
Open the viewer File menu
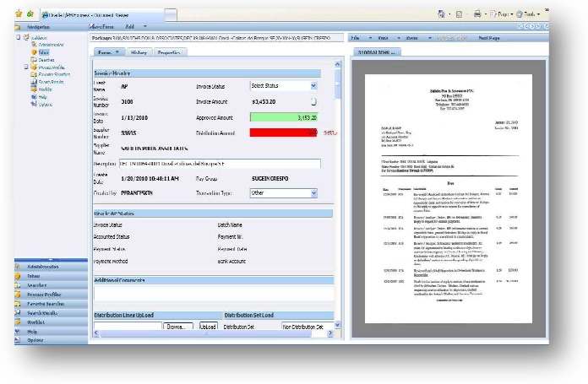(x=361, y=38)
